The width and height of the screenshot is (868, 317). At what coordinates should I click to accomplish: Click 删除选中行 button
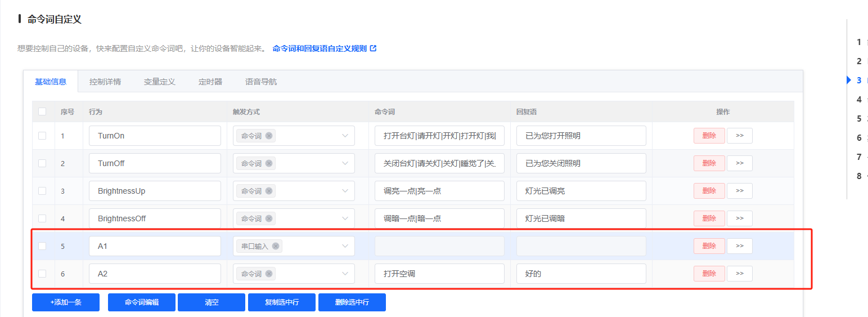(352, 302)
